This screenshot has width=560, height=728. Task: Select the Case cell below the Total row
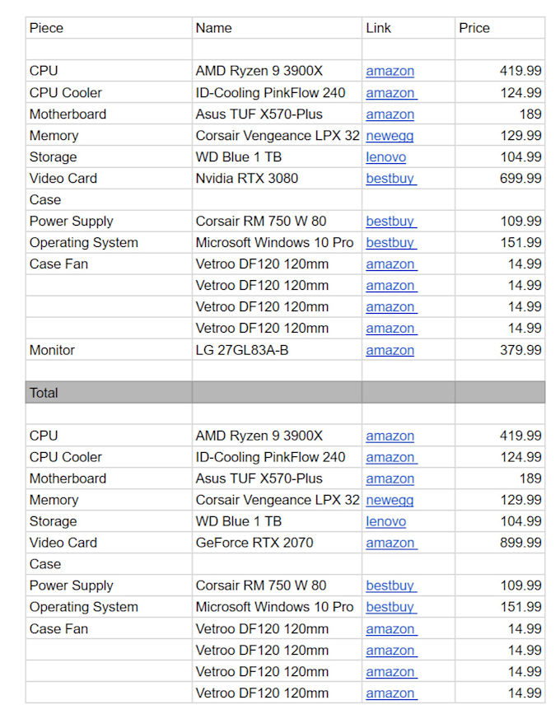click(109, 564)
